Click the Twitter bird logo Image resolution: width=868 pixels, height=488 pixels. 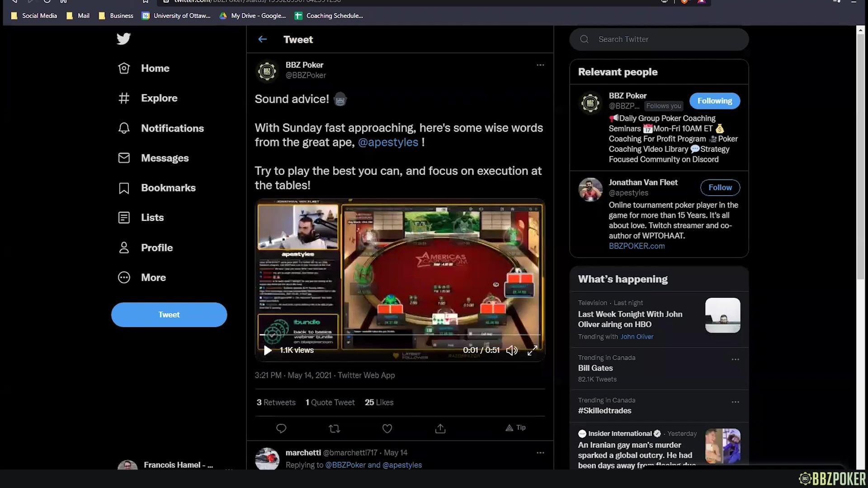point(123,39)
